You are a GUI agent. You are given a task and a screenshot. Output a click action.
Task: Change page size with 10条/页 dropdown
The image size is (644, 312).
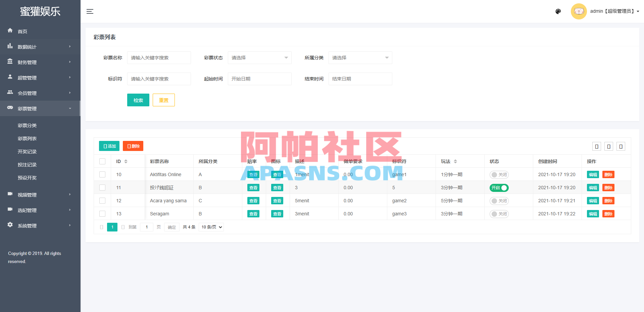(x=211, y=227)
